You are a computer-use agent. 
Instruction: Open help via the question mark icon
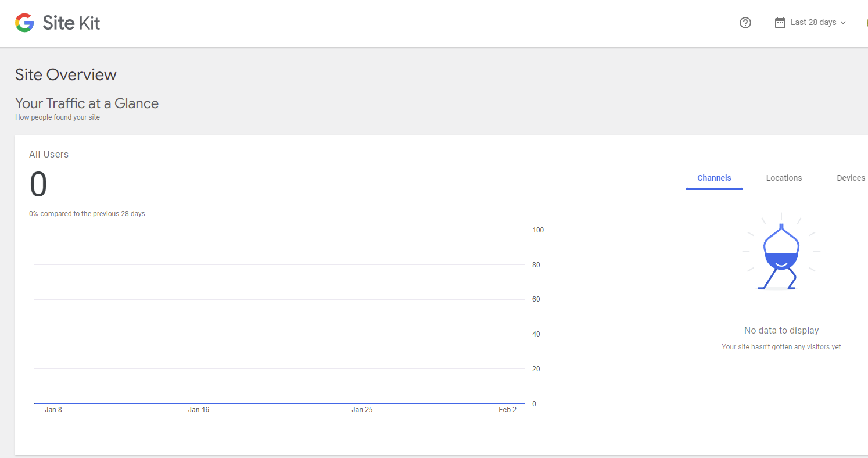pyautogui.click(x=745, y=23)
